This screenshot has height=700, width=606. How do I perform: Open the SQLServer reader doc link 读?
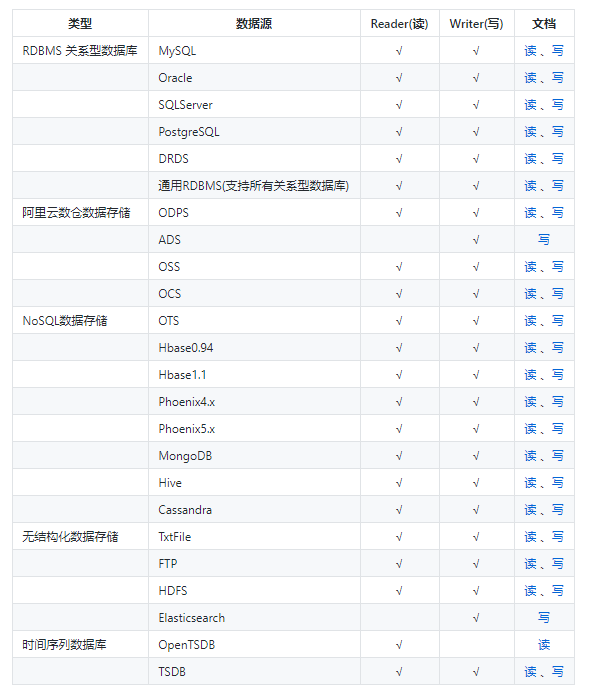point(530,105)
